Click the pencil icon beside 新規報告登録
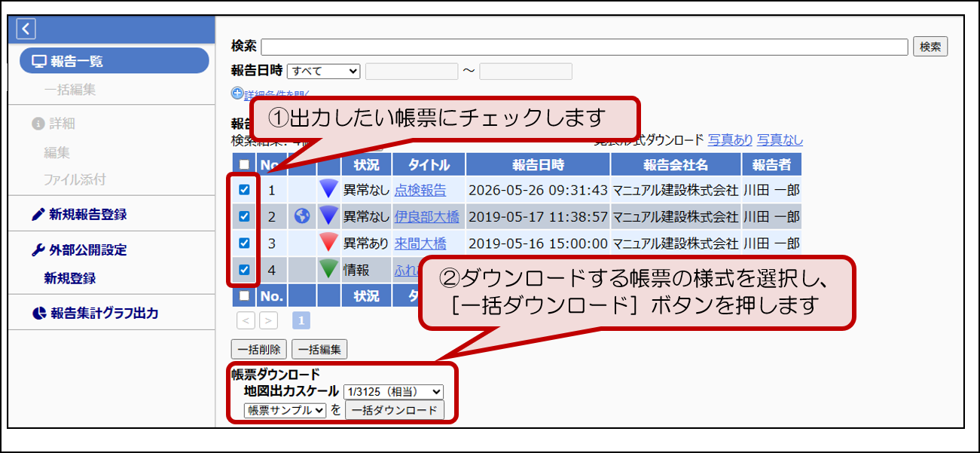The height and width of the screenshot is (453, 980). coord(38,215)
